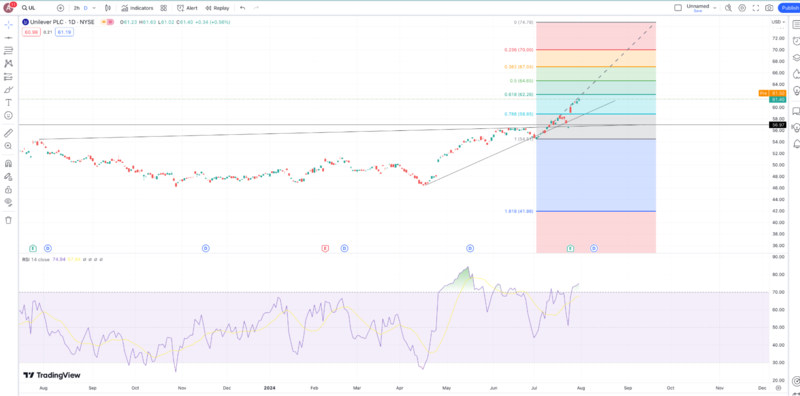Image resolution: width=800 pixels, height=396 pixels.
Task: Choose the XABCD patterns tool
Action: (8, 63)
